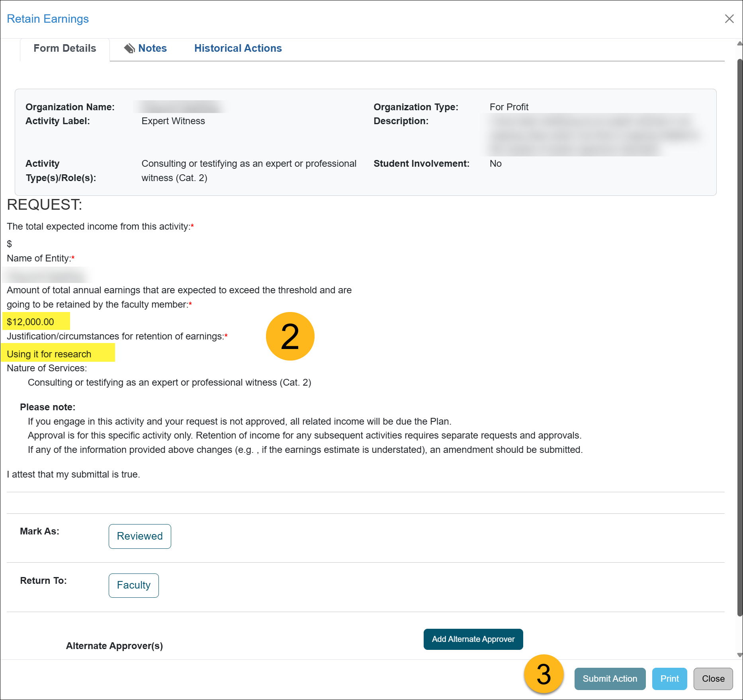743x700 pixels.
Task: Close the dialog using the X icon
Action: pos(729,19)
